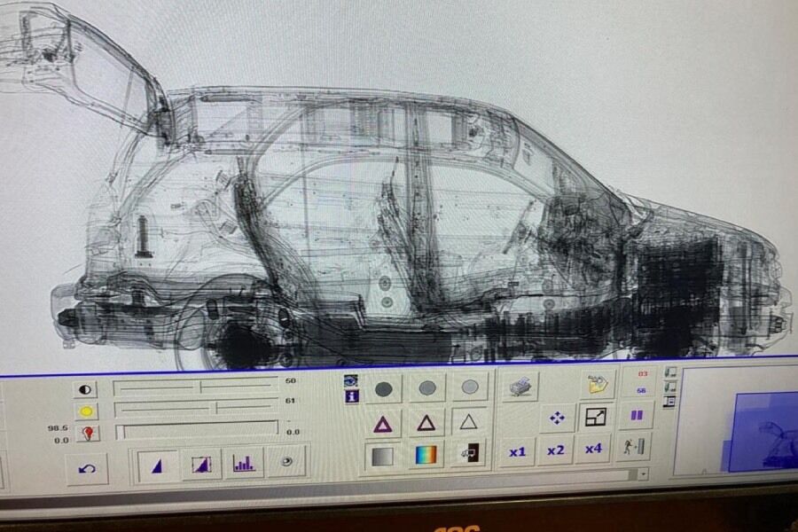Apply the grayscale gradient palette

click(383, 456)
